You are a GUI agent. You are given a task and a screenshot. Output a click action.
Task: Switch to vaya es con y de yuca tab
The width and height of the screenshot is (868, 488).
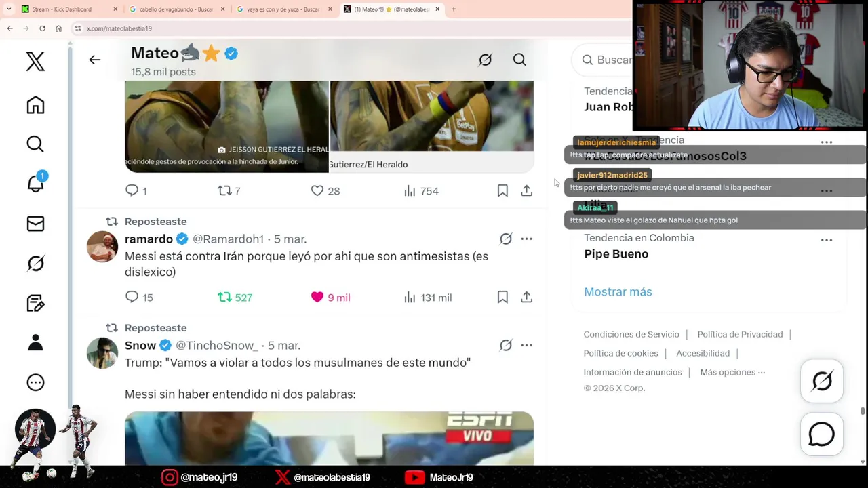[x=285, y=9]
